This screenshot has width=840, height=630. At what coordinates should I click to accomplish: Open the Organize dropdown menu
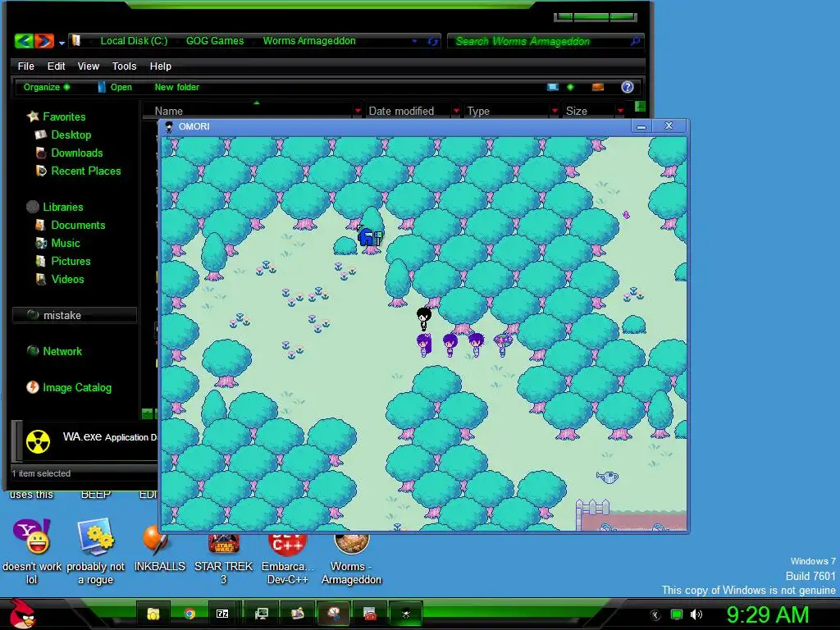pos(46,87)
